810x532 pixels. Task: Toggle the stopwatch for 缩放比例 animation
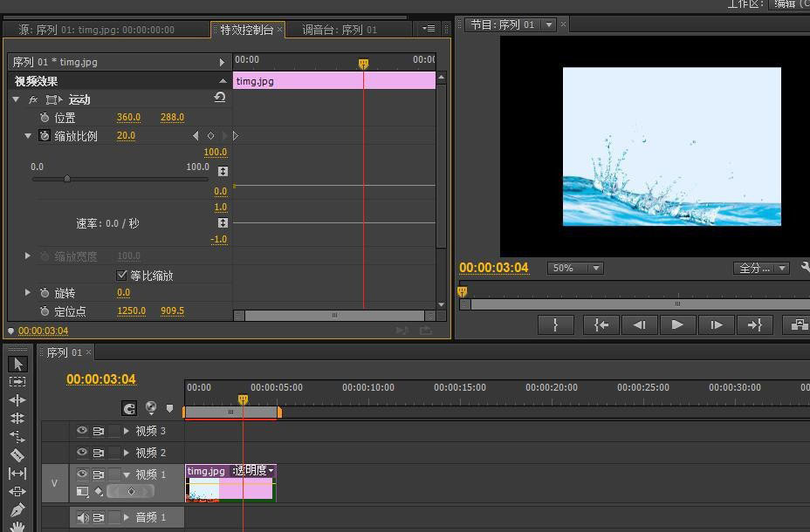point(45,136)
